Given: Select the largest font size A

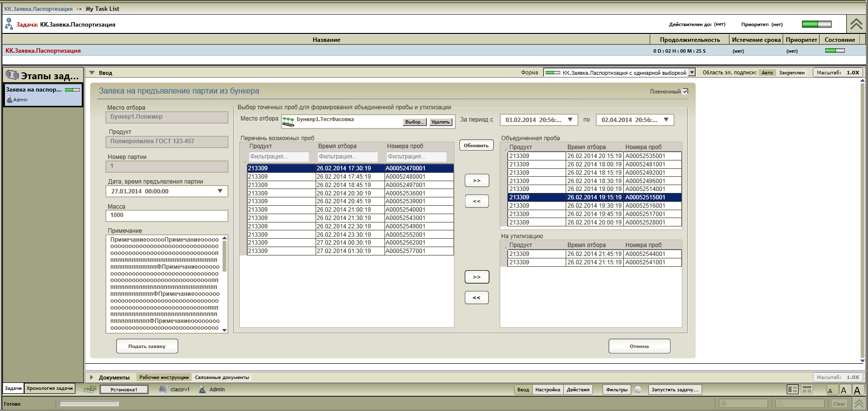Looking at the screenshot, I should (x=857, y=390).
